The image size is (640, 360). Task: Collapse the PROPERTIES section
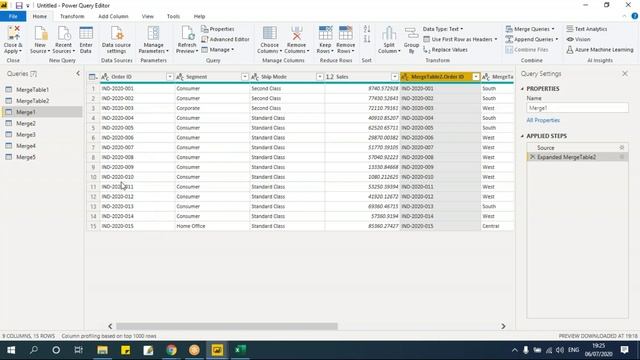click(x=522, y=89)
